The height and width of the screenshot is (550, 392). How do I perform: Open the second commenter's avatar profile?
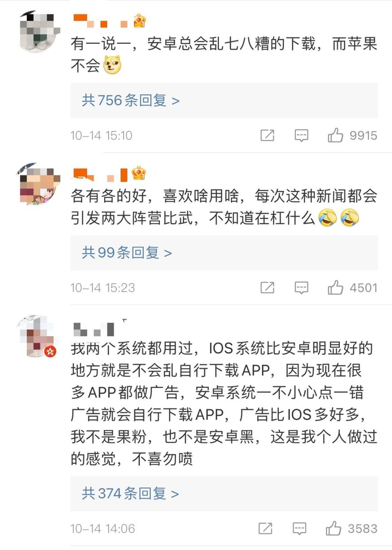pyautogui.click(x=39, y=183)
